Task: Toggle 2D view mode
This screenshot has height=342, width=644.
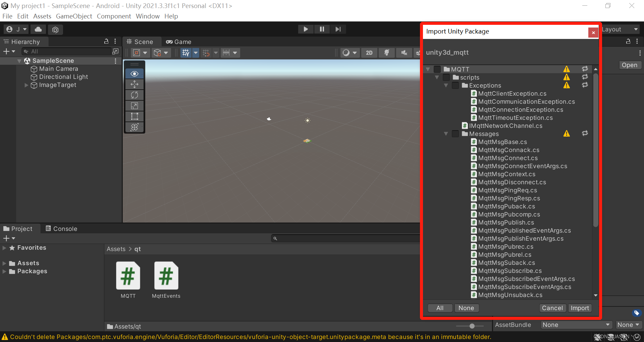Action: pyautogui.click(x=369, y=53)
